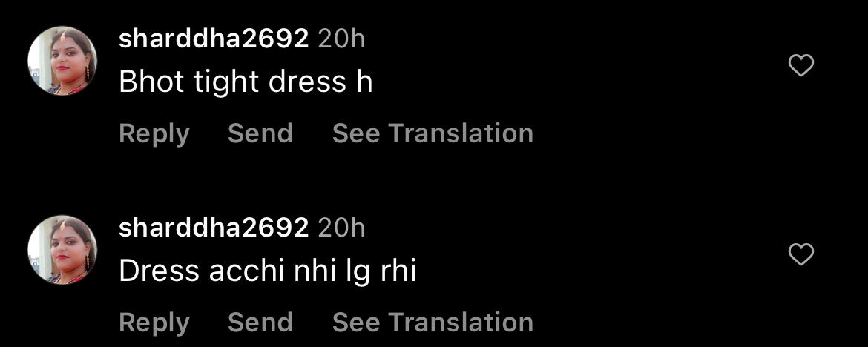Tap the heart icon on the bottom comment
Screen dimensions: 868x347
800,254
